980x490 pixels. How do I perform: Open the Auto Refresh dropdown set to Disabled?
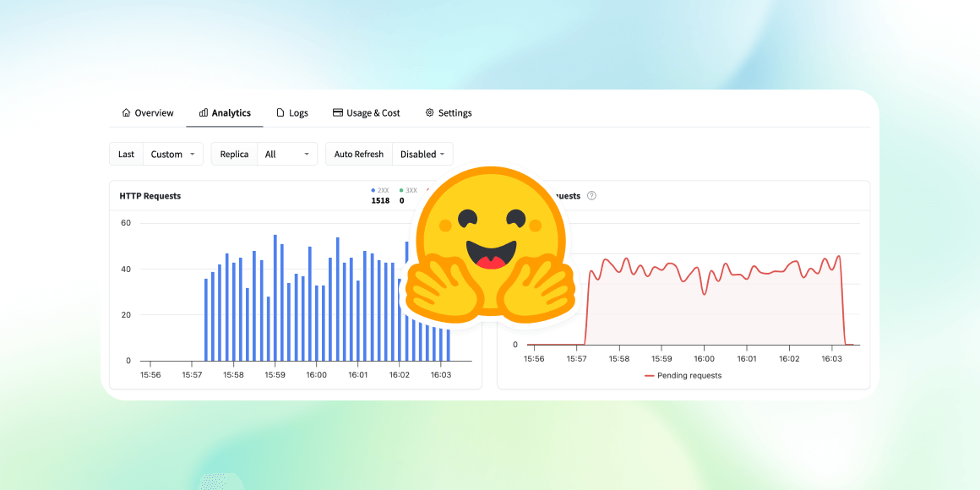coord(422,154)
